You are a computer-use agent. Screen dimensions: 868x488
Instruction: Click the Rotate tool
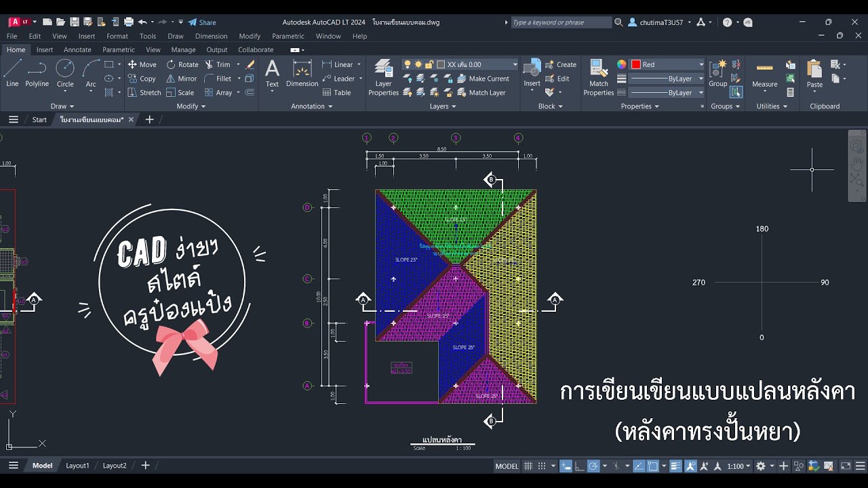point(182,64)
